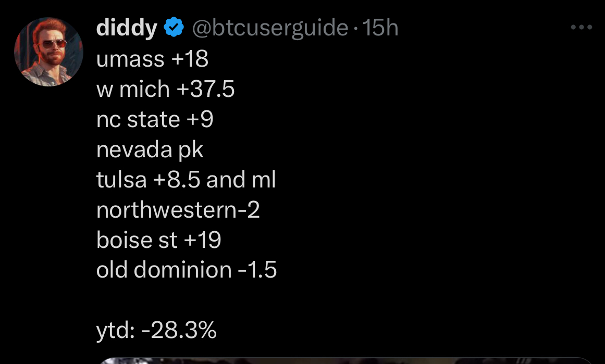The width and height of the screenshot is (605, 364).
Task: Click the word 'tulsa' in tweet
Action: [121, 180]
